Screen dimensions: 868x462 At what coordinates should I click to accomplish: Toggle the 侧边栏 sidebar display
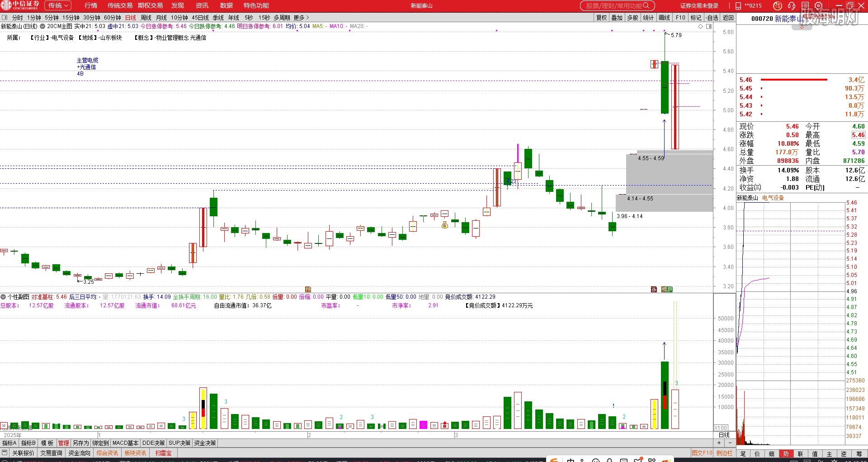(x=724, y=453)
